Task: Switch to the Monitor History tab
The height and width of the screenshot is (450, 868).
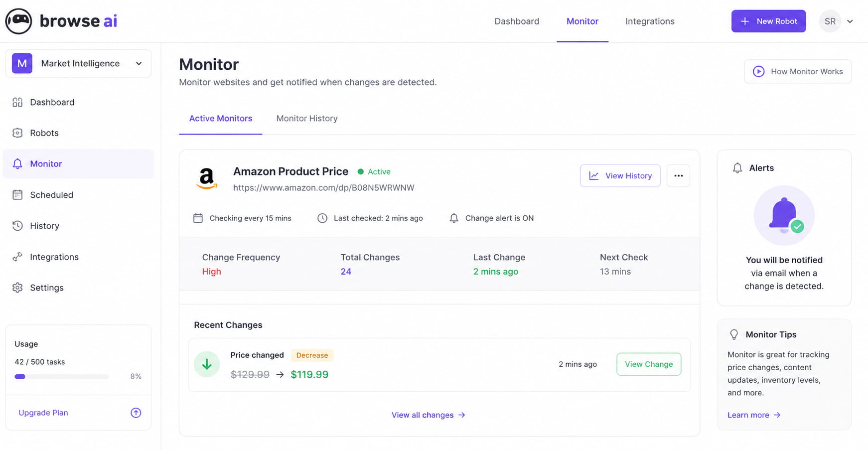Action: tap(307, 119)
